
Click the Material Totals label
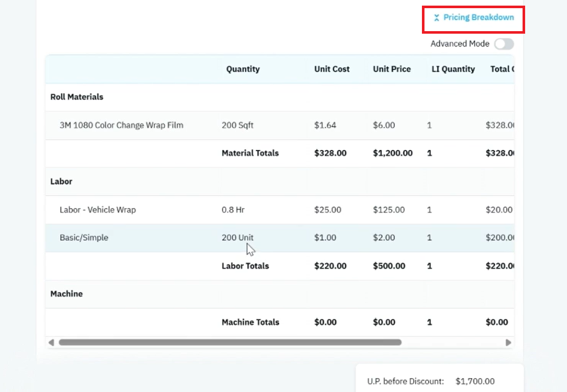(x=250, y=153)
